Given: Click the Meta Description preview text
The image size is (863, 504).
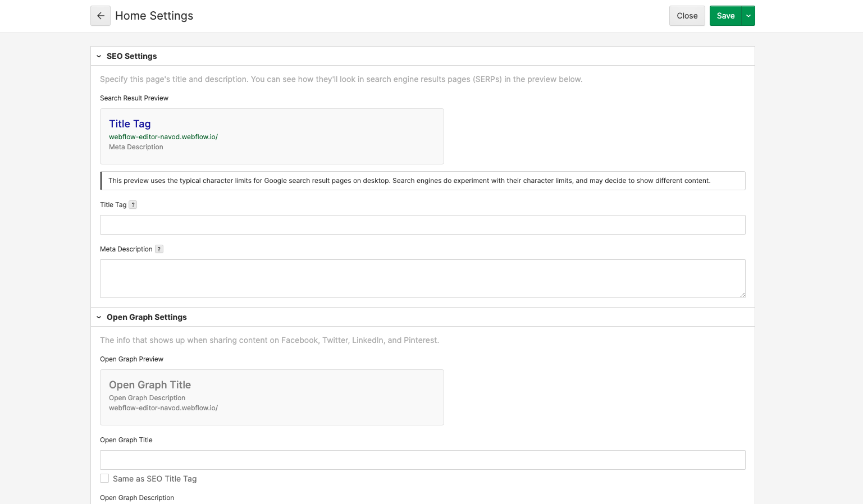Looking at the screenshot, I should (x=136, y=147).
